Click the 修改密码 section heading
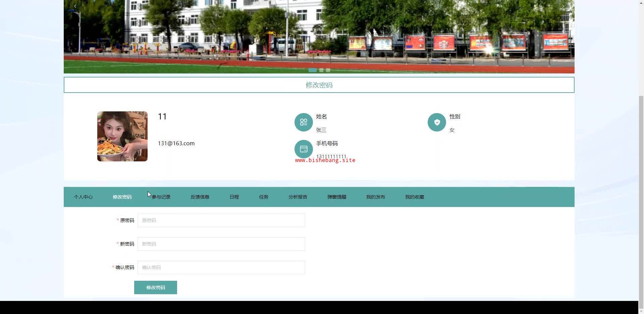The image size is (644, 314). tap(319, 85)
